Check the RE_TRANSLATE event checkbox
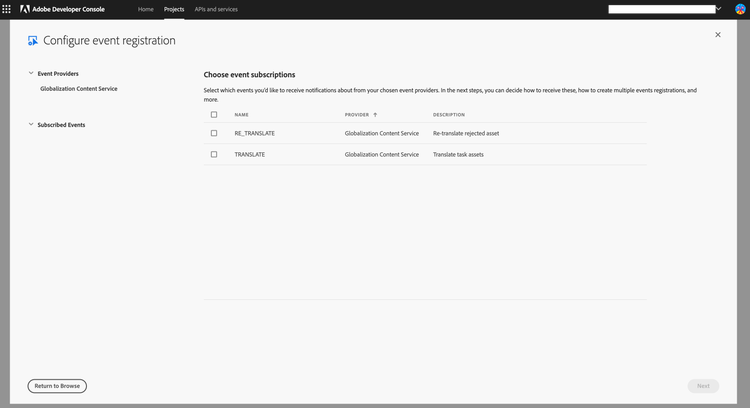This screenshot has width=750, height=408. [214, 133]
